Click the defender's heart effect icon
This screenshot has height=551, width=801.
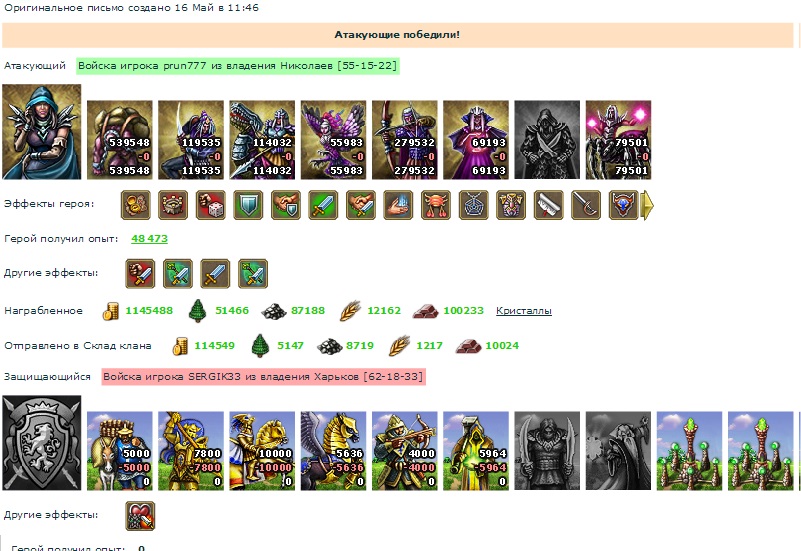[x=140, y=516]
